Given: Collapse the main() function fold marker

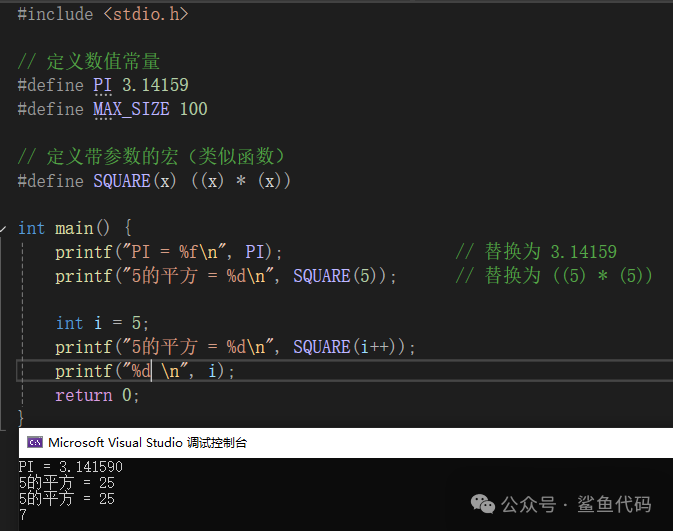Looking at the screenshot, I should point(3,228).
